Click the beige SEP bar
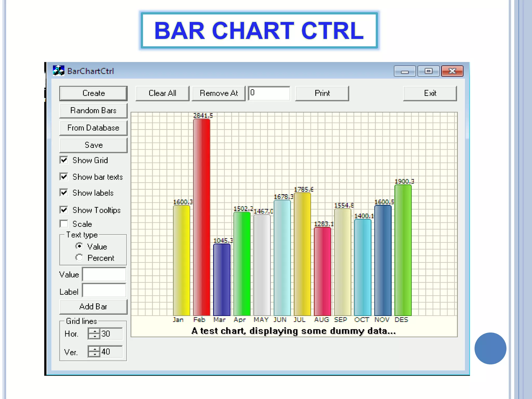The image size is (532, 399). [343, 262]
